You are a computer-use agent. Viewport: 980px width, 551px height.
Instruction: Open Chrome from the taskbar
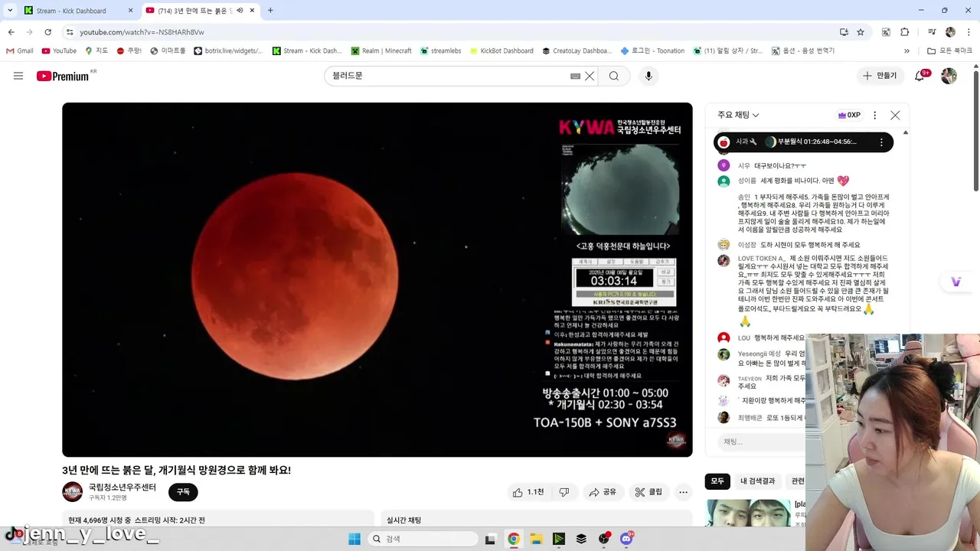514,539
